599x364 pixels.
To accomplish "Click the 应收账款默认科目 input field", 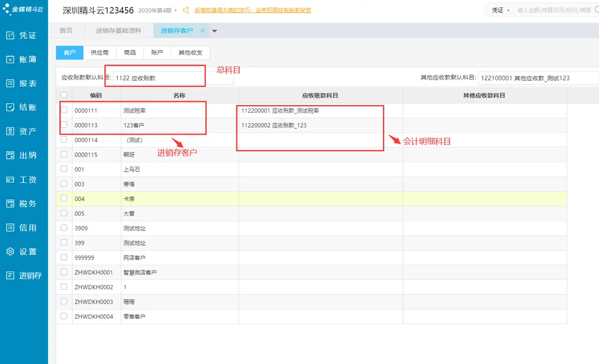I will point(158,78).
